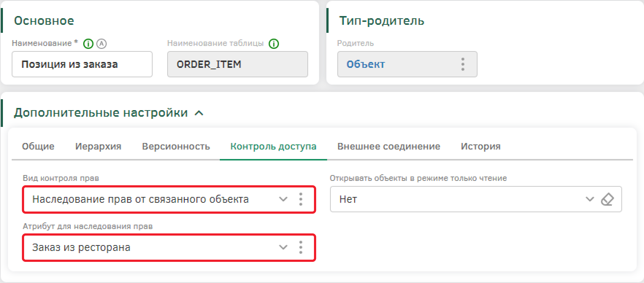Follow the Объект parent link
This screenshot has width=644, height=283.
point(365,65)
